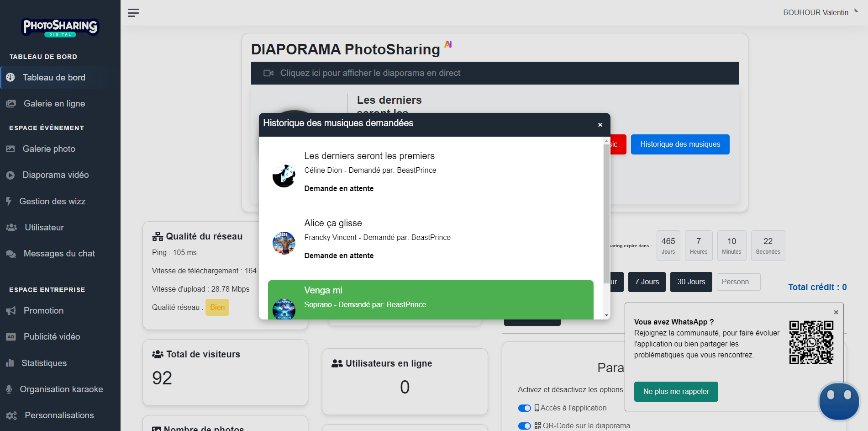Image resolution: width=868 pixels, height=431 pixels.
Task: Click the Tableau de bord dashboard icon
Action: [x=11, y=77]
